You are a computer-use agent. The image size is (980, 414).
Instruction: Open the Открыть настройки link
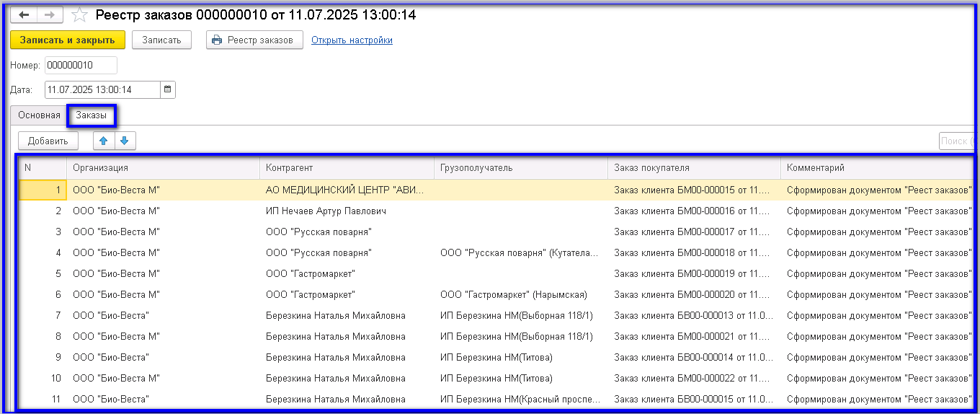click(x=352, y=40)
